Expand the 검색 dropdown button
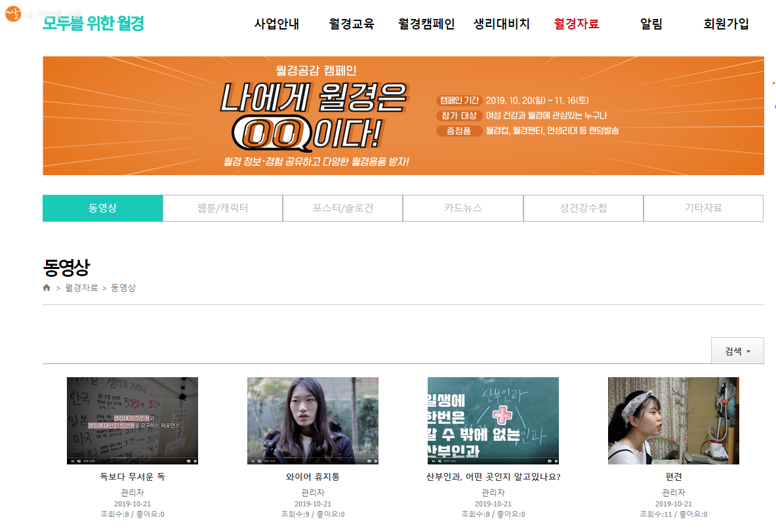This screenshot has width=776, height=532. [737, 351]
